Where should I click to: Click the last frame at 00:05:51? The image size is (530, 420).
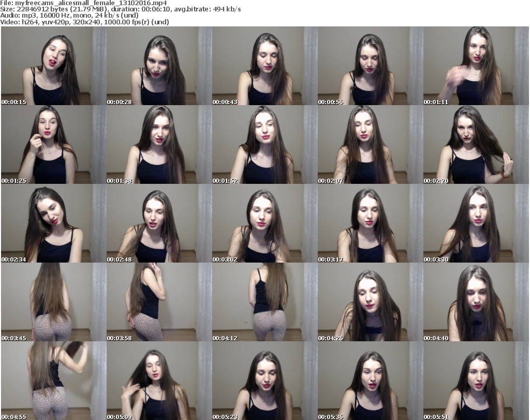(476, 381)
